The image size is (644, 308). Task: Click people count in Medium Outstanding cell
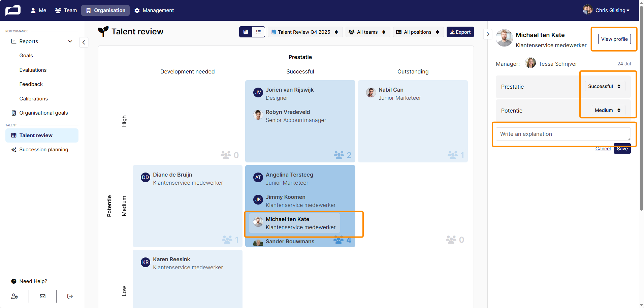pos(455,240)
